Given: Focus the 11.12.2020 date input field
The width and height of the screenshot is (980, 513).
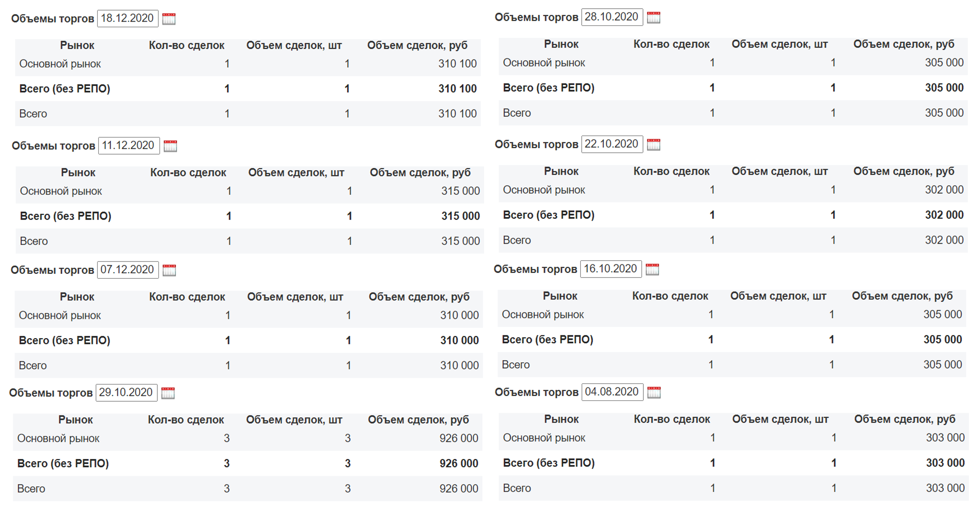Looking at the screenshot, I should [x=128, y=146].
